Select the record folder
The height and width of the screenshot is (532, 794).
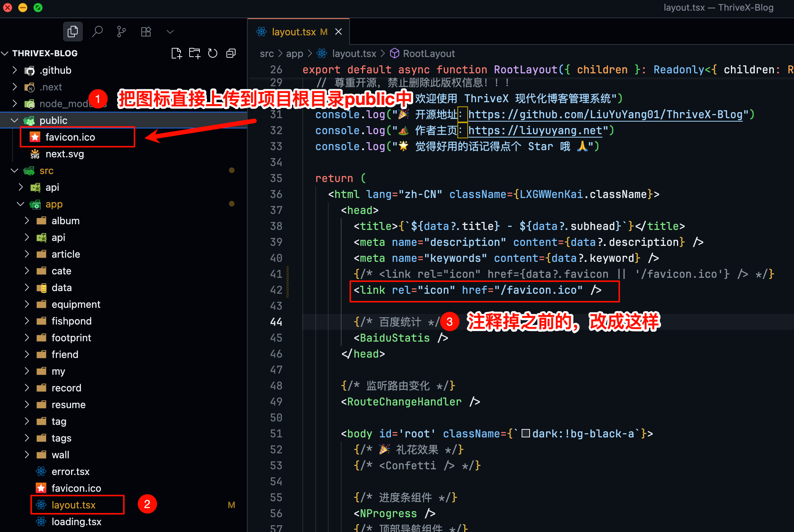[66, 388]
